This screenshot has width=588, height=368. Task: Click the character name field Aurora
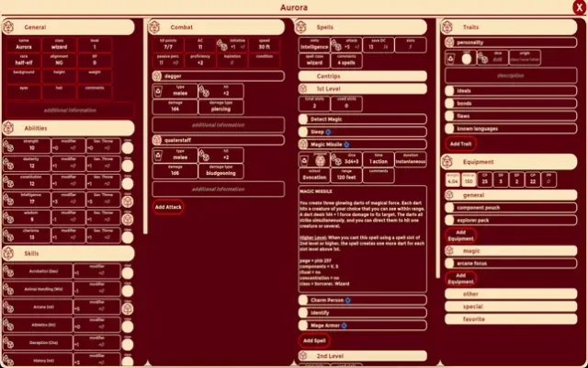pos(24,45)
